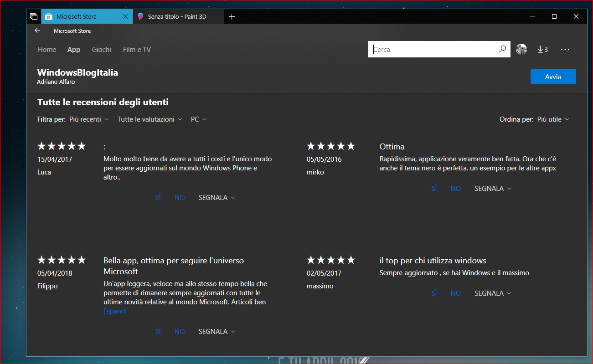The image size is (593, 364).
Task: Open the user account avatar
Action: pyautogui.click(x=521, y=49)
